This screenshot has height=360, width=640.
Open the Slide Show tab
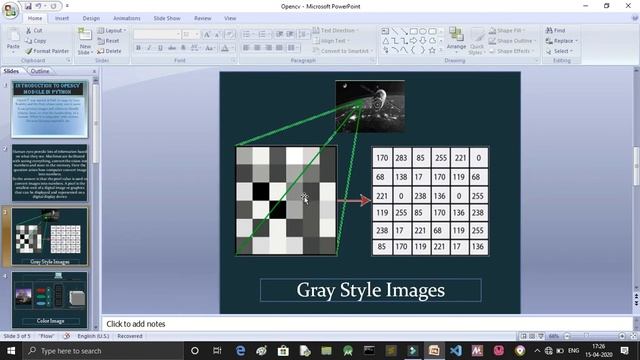(x=167, y=18)
